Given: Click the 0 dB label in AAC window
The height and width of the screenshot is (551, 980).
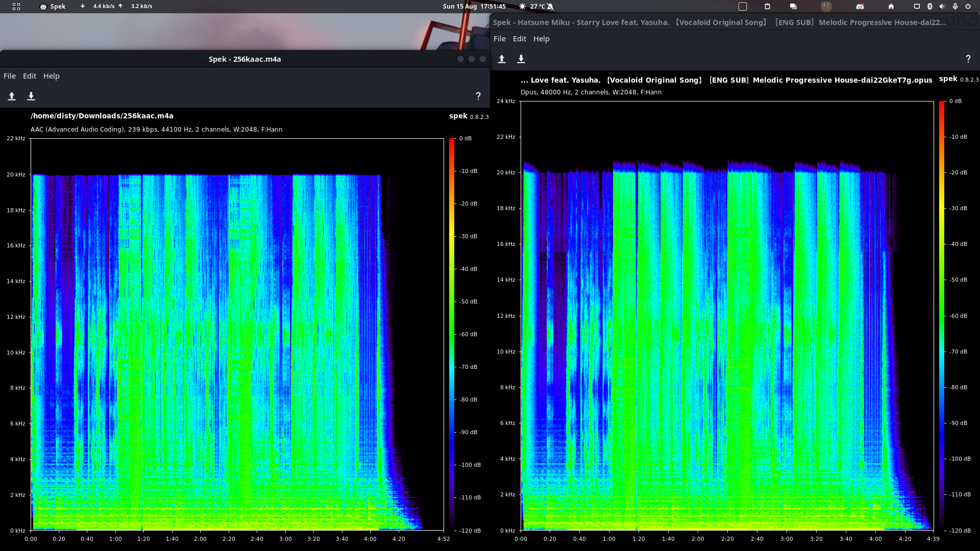Looking at the screenshot, I should 465,139.
